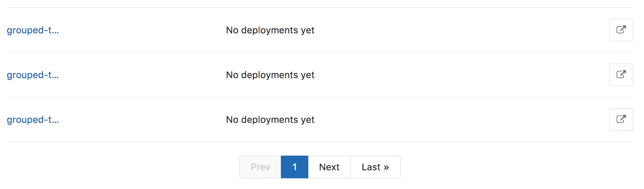Click the highlighted blue page number

click(x=295, y=167)
